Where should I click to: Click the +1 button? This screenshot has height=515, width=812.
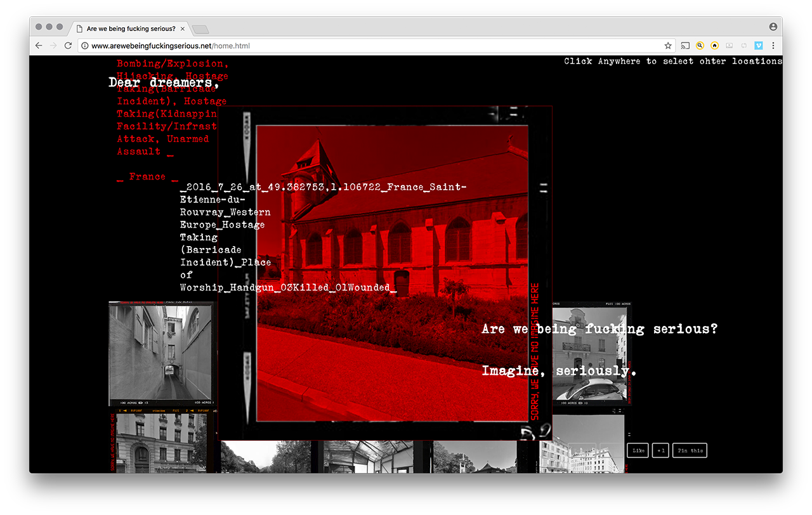(660, 450)
